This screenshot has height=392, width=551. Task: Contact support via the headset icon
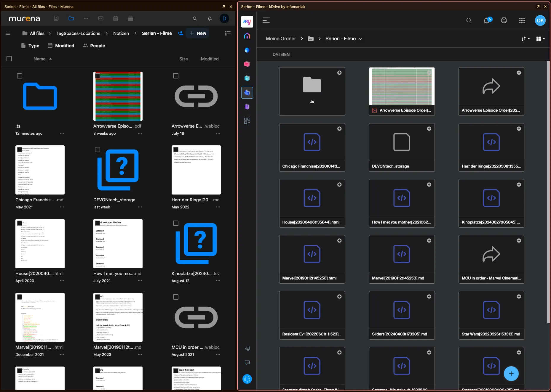click(x=247, y=379)
